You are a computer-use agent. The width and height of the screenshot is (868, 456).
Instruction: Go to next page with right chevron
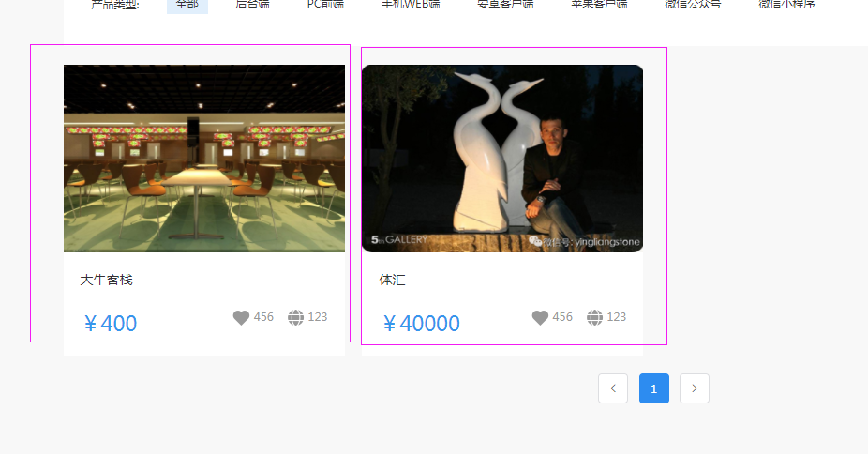[695, 388]
